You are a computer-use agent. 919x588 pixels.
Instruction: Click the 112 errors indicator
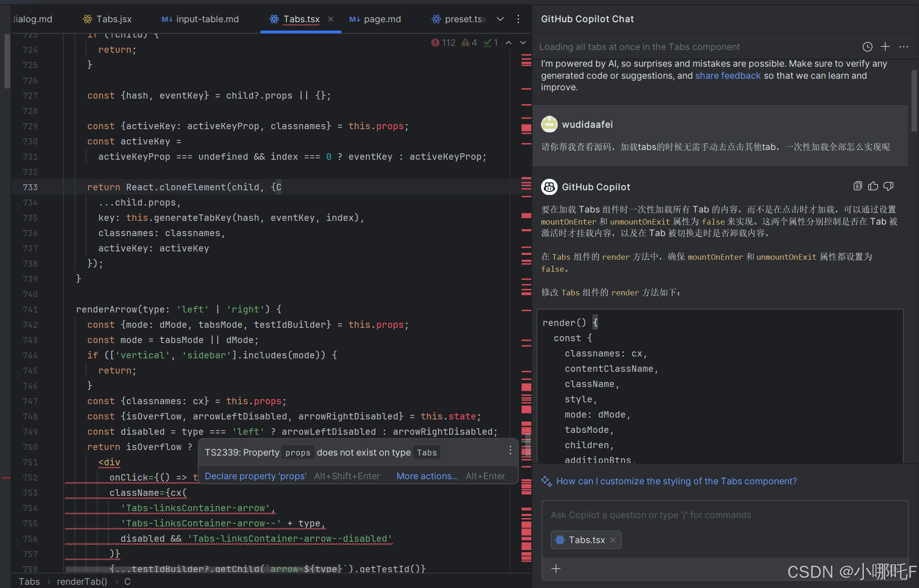click(443, 42)
